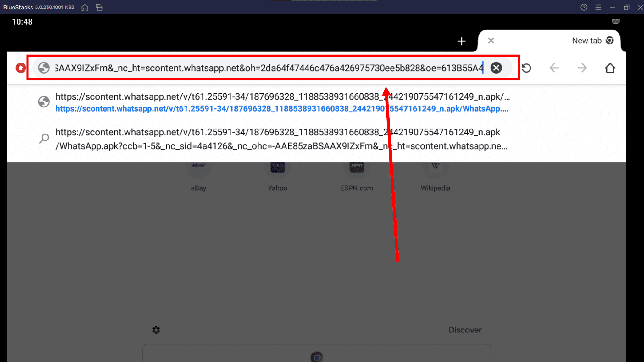Viewport: 644px width, 362px height.
Task: Click the navigate forward arrow icon
Action: (x=582, y=68)
